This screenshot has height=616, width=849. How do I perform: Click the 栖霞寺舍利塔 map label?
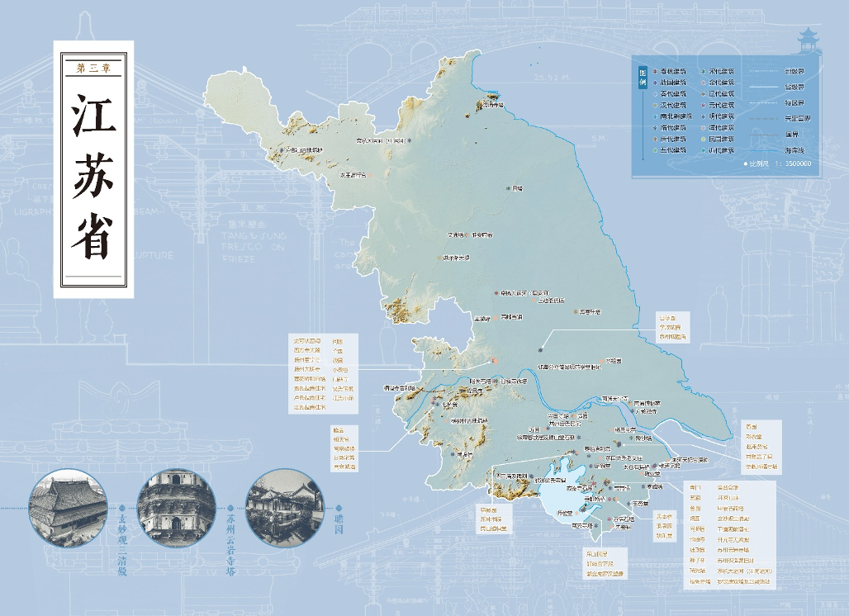click(x=400, y=388)
